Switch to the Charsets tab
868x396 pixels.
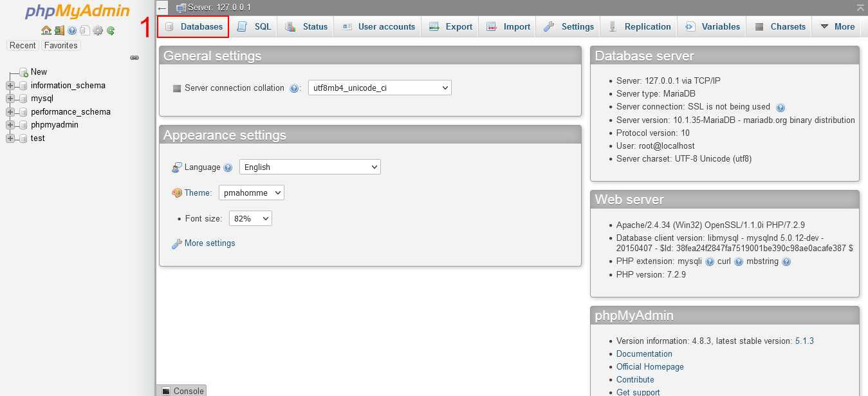(779, 26)
